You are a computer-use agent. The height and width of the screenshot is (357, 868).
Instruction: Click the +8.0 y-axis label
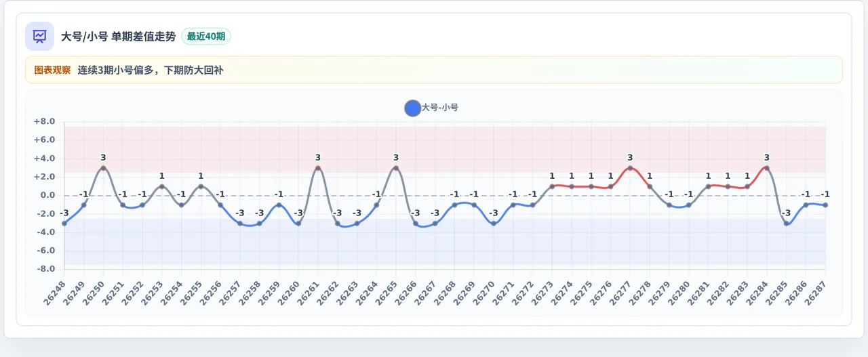click(x=44, y=122)
